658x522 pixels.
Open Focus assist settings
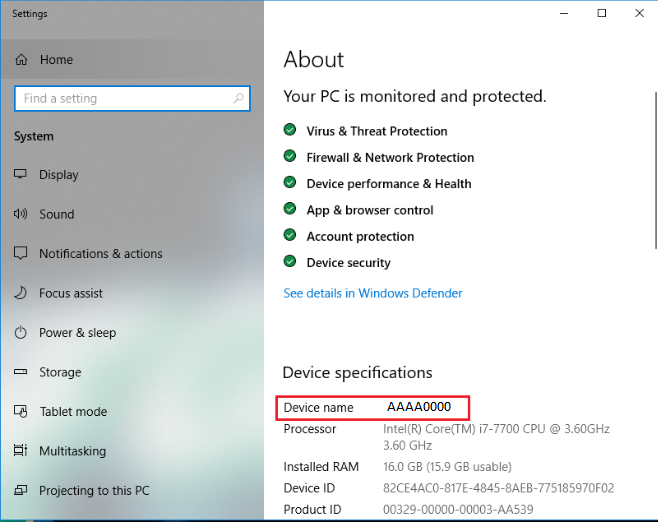pyautogui.click(x=132, y=293)
